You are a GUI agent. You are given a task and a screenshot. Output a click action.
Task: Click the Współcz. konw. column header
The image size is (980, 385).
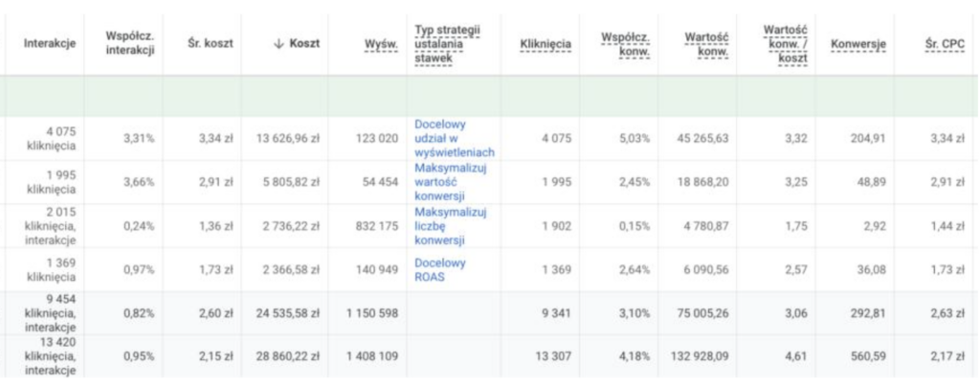click(626, 43)
